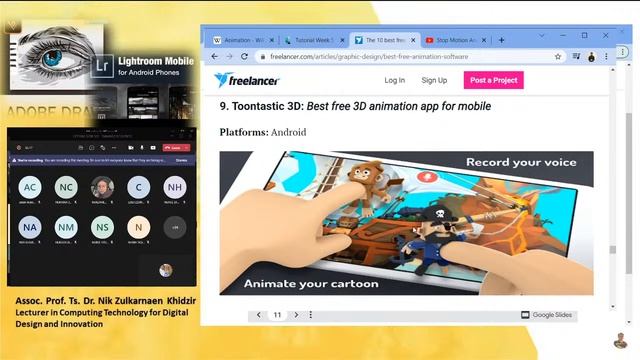Click the Toontastic pirate app image
This screenshot has width=640, height=360.
click(407, 223)
